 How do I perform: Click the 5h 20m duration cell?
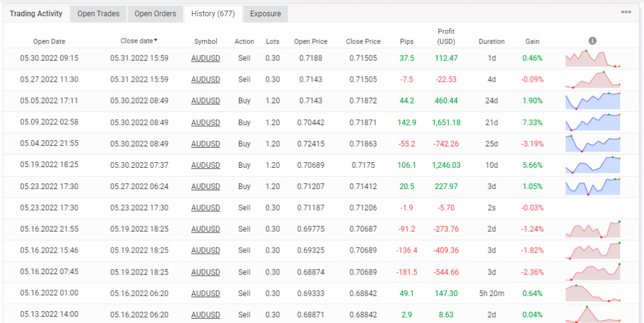pos(492,293)
